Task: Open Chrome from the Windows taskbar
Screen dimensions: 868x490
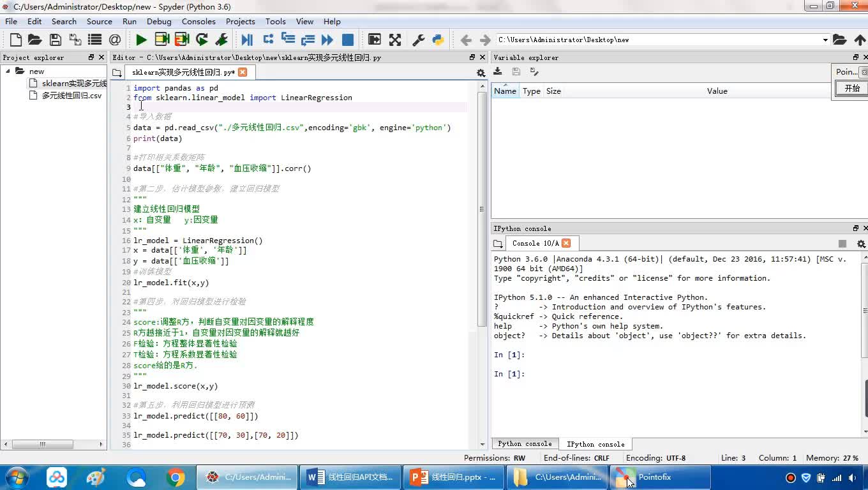Action: 176,477
